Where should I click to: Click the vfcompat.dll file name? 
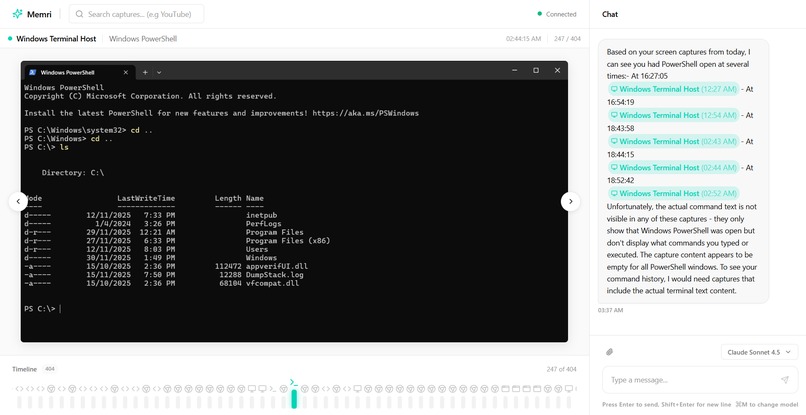click(x=272, y=283)
